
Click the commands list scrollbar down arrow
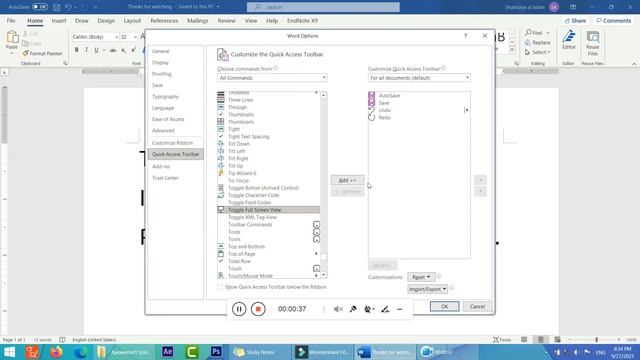[324, 275]
